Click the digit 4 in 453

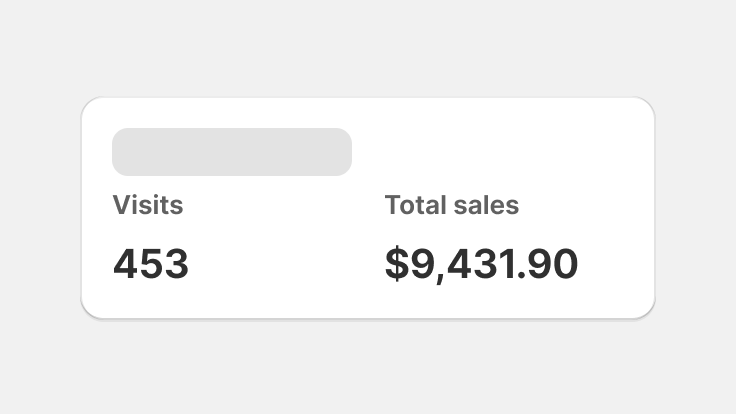tap(125, 264)
